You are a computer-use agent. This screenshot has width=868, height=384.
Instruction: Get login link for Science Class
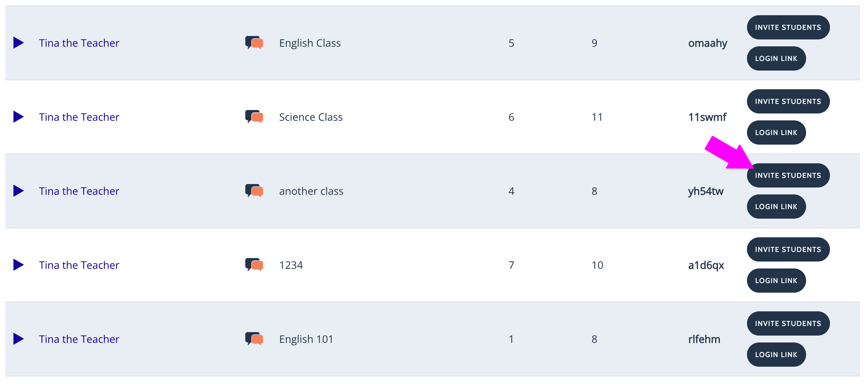[x=776, y=132]
